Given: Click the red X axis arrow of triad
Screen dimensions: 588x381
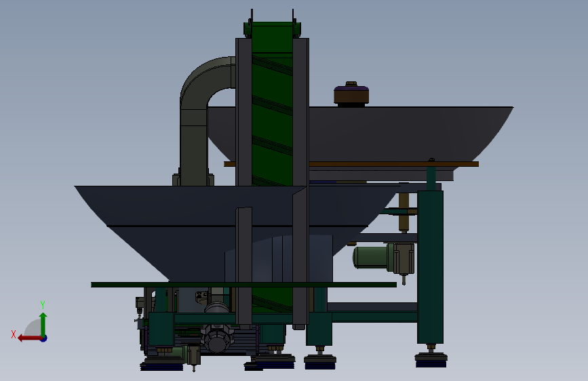Looking at the screenshot, I should (x=30, y=338).
